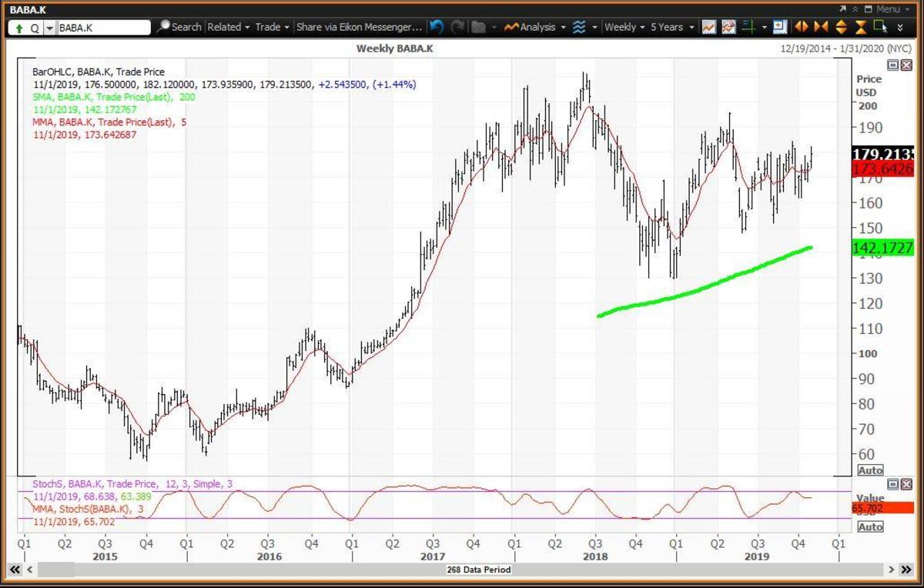This screenshot has height=588, width=924.
Task: Click the horizontal compress arrows icon
Action: (821, 27)
